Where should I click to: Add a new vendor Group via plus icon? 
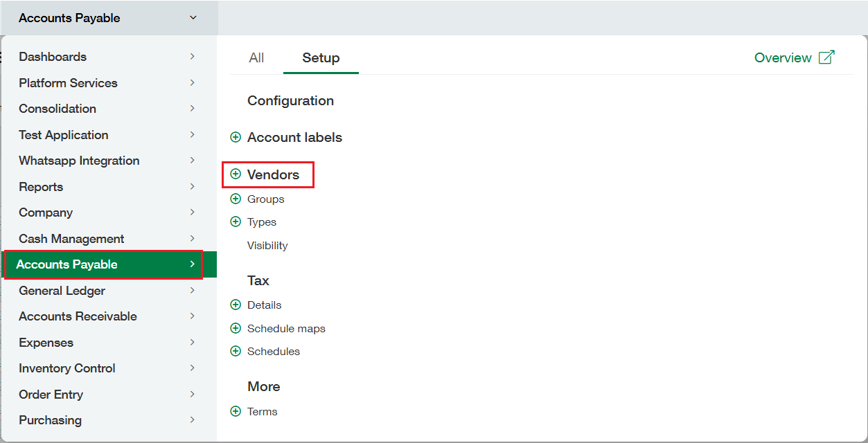236,199
